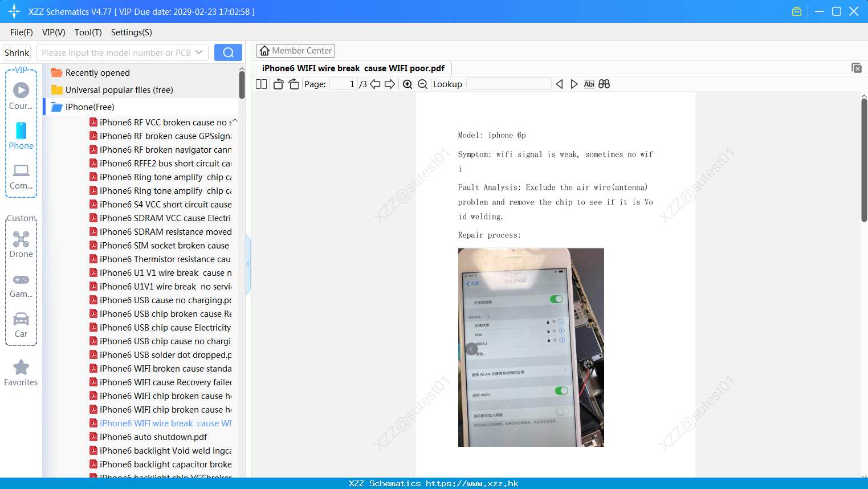Click the Shrink button
This screenshot has height=489, width=868.
point(17,52)
